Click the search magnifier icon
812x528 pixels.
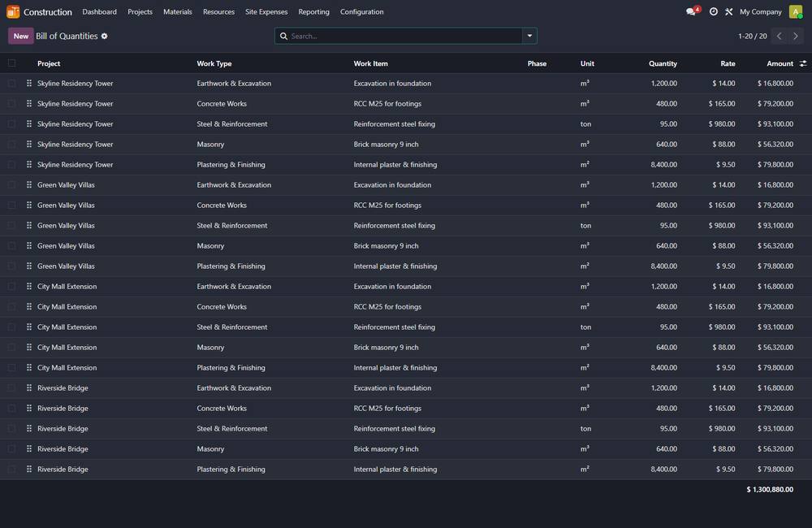coord(283,37)
